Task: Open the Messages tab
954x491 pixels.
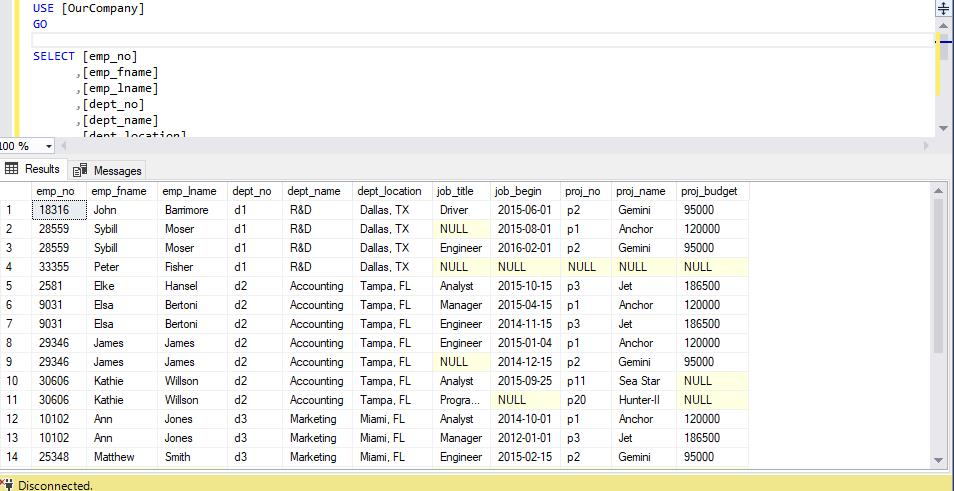Action: (x=107, y=170)
